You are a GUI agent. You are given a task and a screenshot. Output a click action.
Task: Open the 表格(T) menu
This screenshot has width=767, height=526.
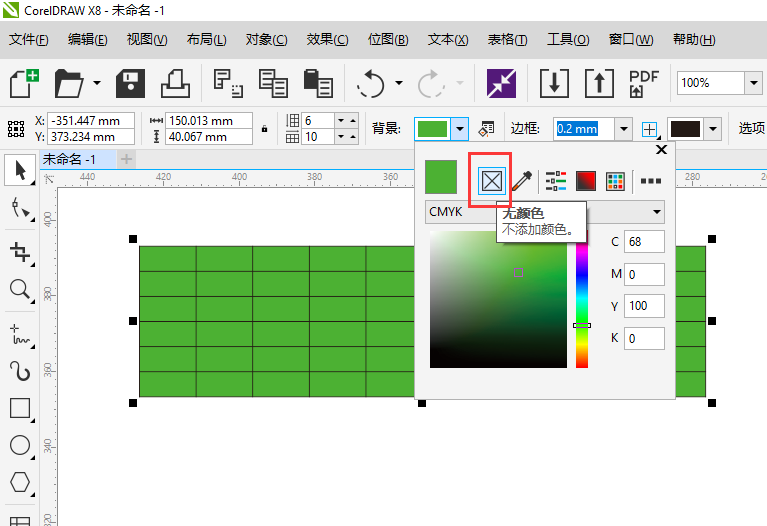tap(507, 39)
